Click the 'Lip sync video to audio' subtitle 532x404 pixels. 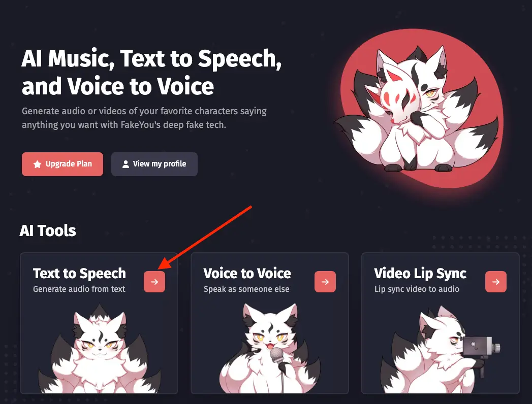click(x=417, y=289)
